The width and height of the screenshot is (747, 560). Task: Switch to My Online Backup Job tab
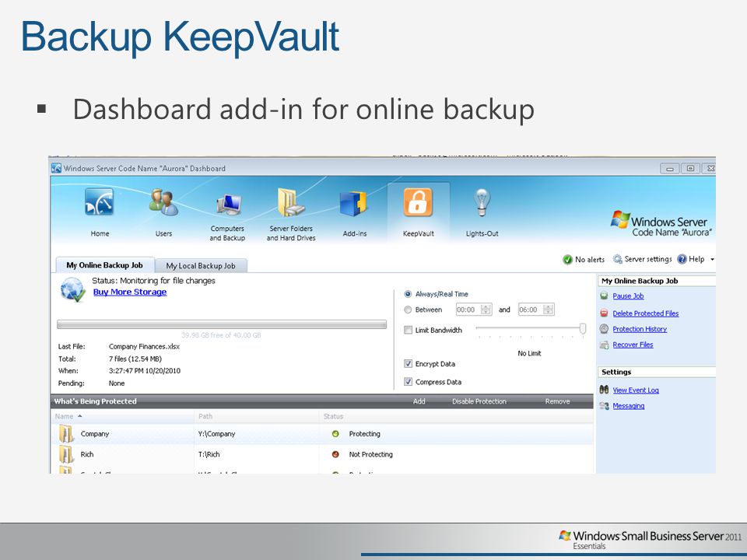tap(105, 265)
